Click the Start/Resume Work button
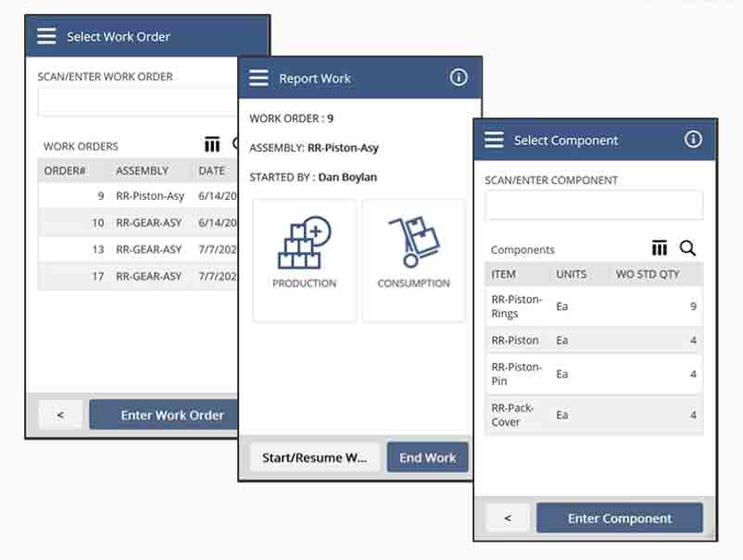Screen dimensions: 743x560 point(314,457)
